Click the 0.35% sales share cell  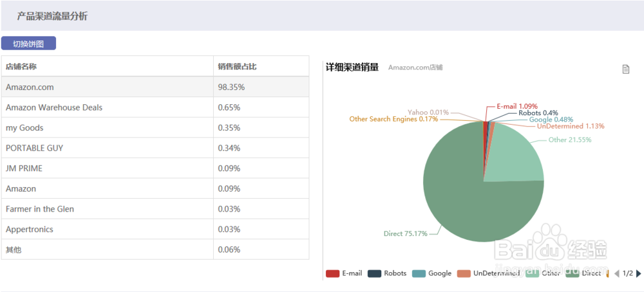(x=261, y=127)
